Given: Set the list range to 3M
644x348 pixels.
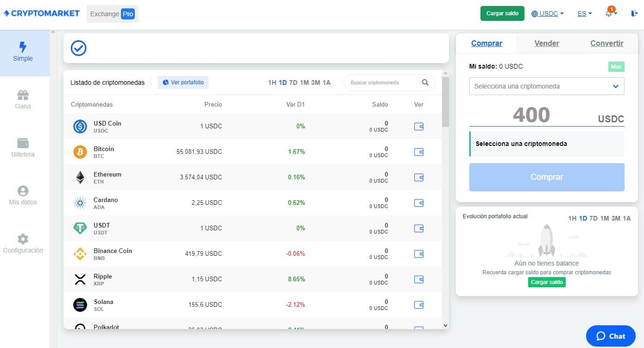Looking at the screenshot, I should coord(316,82).
